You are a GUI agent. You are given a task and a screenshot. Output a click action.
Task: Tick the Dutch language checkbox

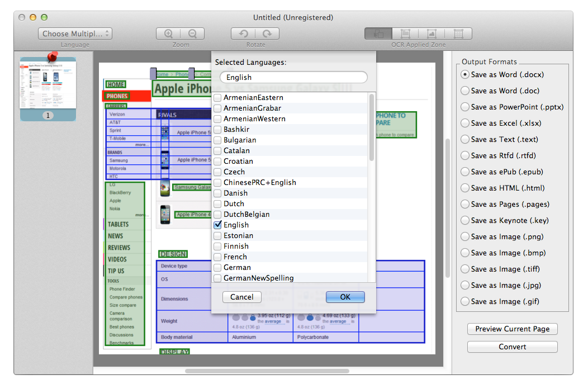[217, 204]
